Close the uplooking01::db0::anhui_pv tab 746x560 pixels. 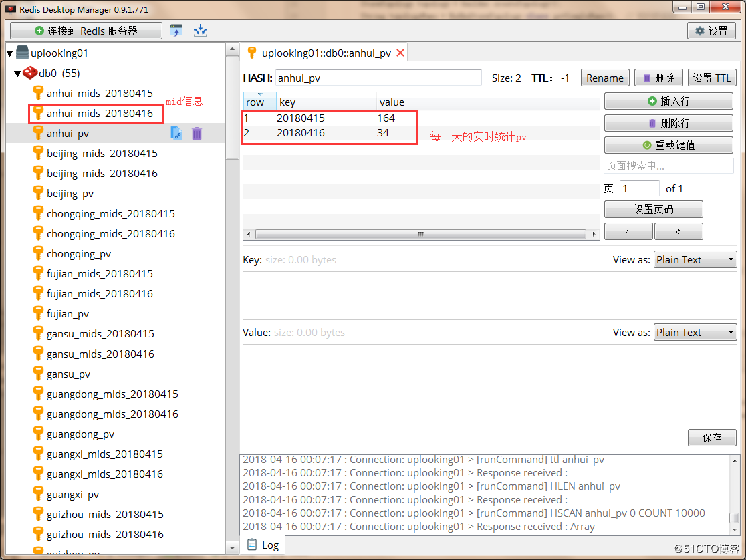pos(400,53)
